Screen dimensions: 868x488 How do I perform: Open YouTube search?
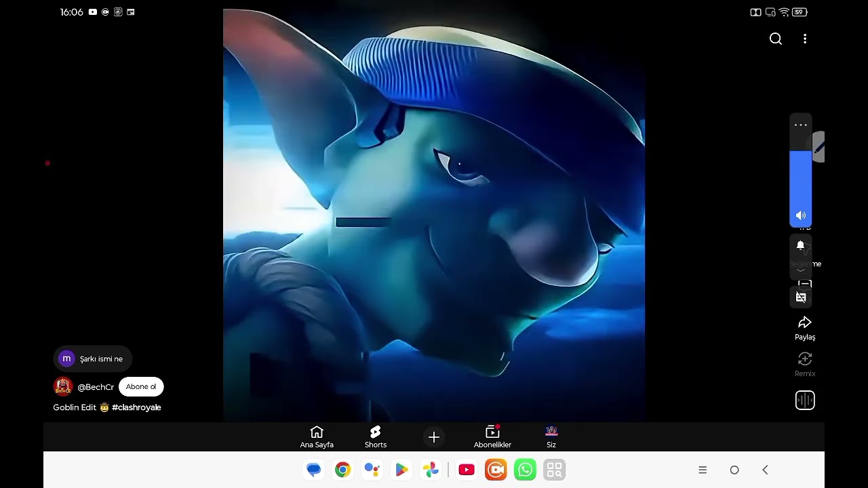pyautogui.click(x=776, y=39)
